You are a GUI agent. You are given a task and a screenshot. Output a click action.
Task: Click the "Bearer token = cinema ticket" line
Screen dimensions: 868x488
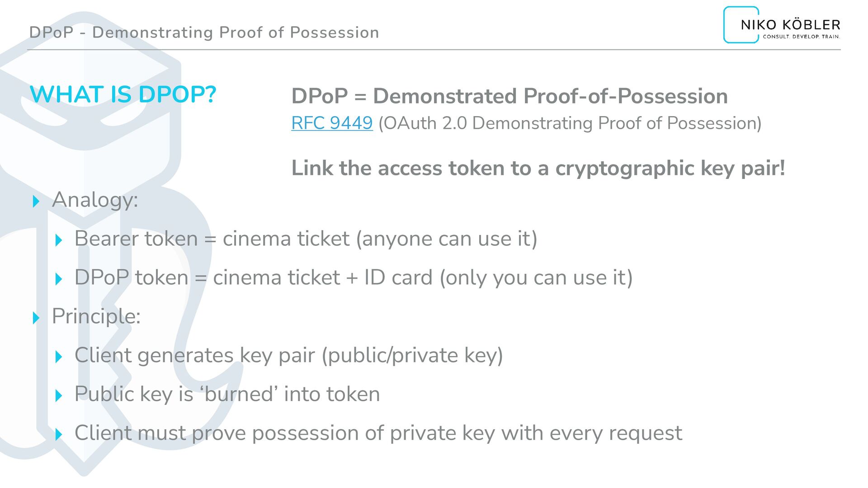pos(306,239)
